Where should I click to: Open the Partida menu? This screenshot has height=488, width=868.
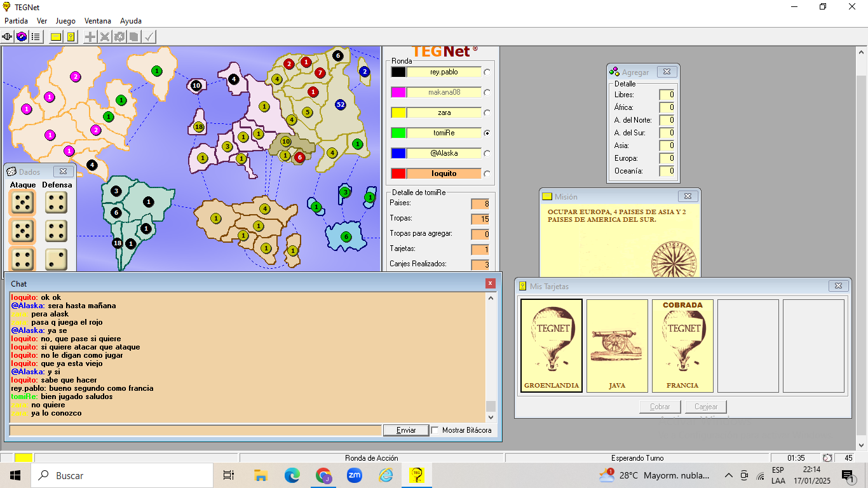(x=16, y=21)
